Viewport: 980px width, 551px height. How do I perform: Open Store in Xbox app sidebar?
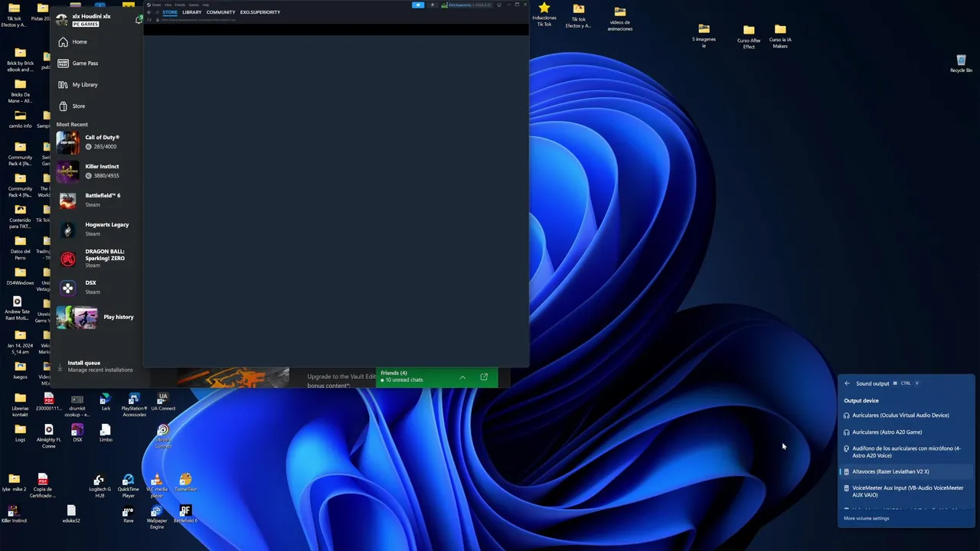(x=97, y=106)
